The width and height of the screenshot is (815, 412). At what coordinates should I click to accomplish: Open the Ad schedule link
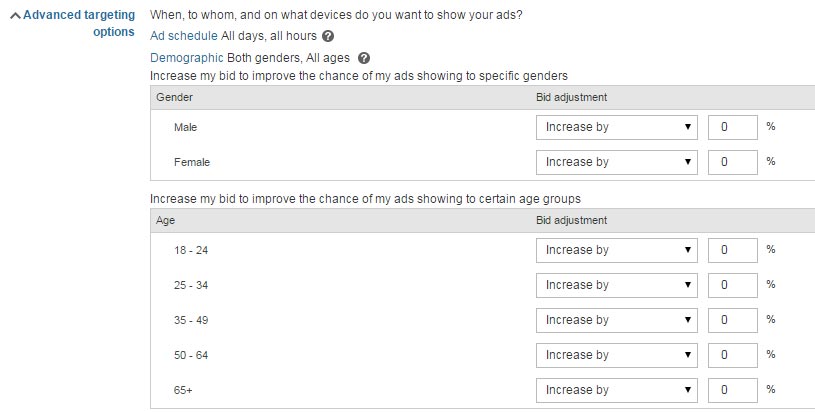click(x=183, y=36)
